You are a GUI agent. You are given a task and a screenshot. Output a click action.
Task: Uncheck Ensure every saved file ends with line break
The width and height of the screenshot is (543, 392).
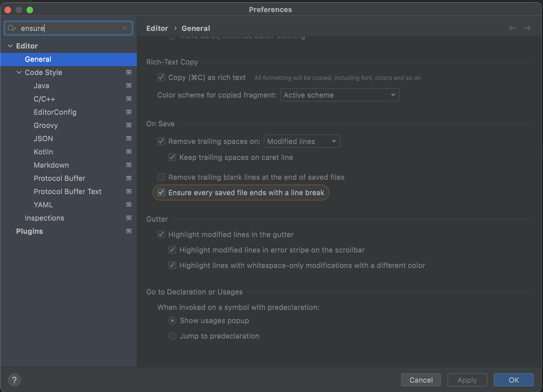point(161,192)
